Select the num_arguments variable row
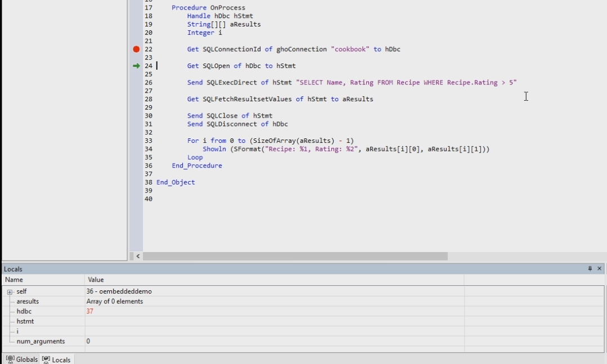 (x=41, y=341)
